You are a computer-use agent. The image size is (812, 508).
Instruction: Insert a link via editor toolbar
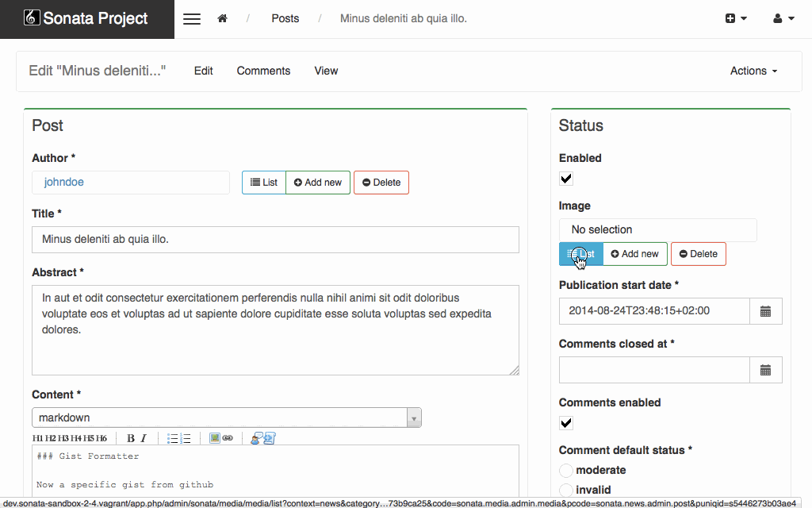coord(228,438)
